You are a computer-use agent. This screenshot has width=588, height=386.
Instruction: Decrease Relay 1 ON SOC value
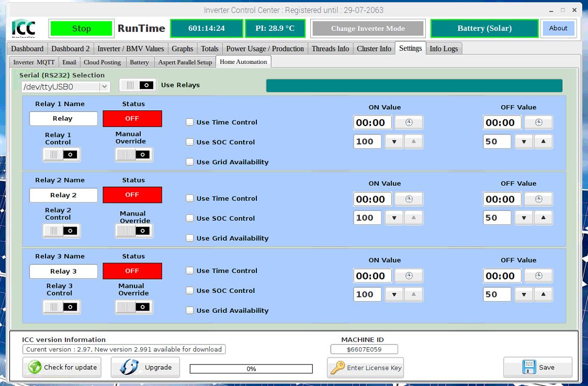[394, 142]
